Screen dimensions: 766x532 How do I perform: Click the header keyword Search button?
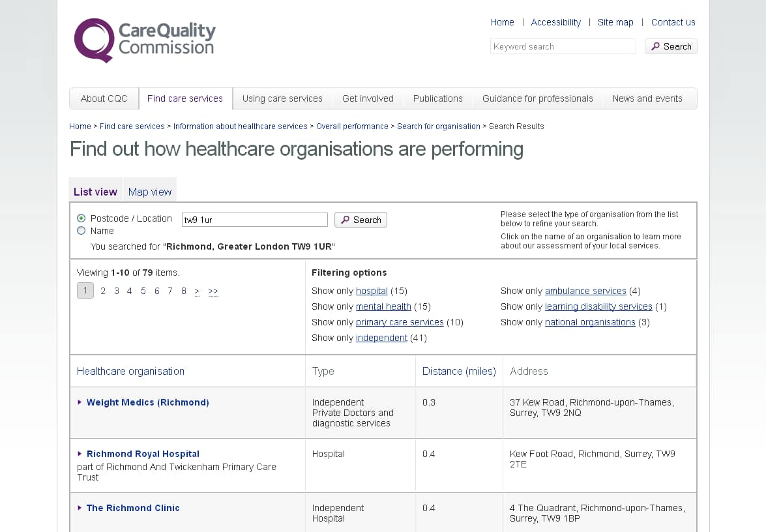coord(671,46)
